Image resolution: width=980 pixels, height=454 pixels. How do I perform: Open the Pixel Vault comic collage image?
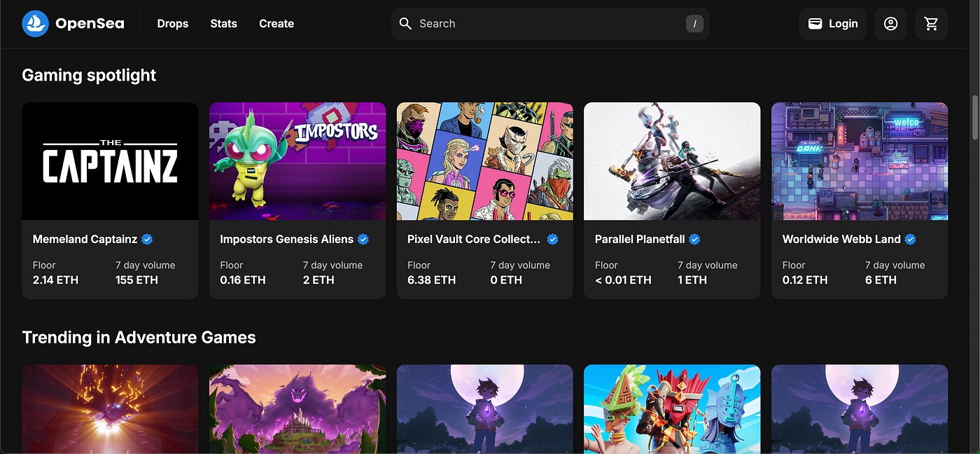pyautogui.click(x=485, y=161)
